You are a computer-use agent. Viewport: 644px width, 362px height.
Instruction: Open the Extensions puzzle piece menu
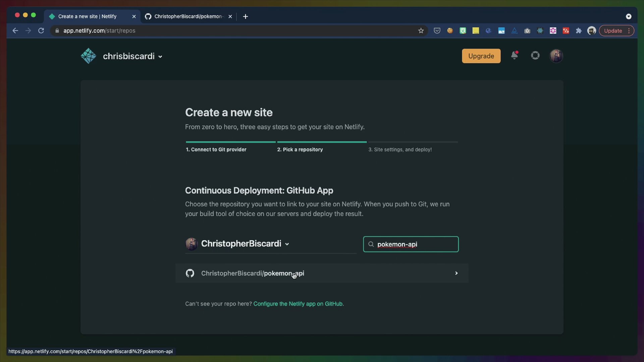579,31
